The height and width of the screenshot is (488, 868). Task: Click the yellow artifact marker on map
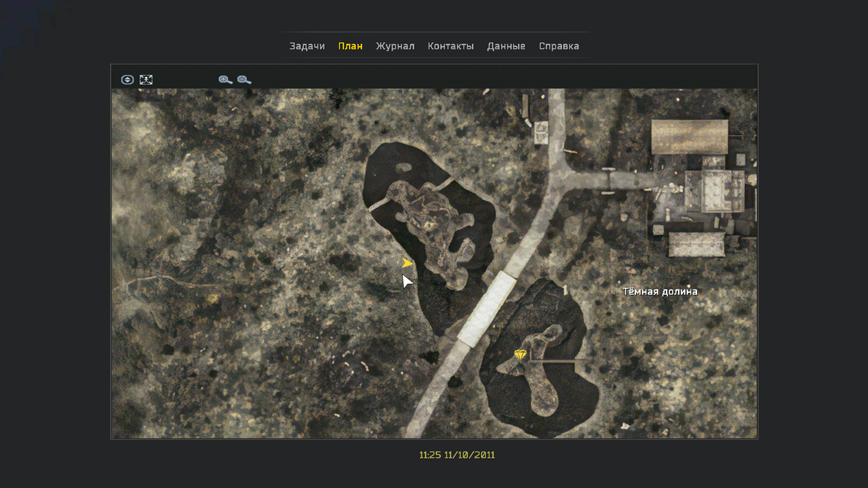520,354
